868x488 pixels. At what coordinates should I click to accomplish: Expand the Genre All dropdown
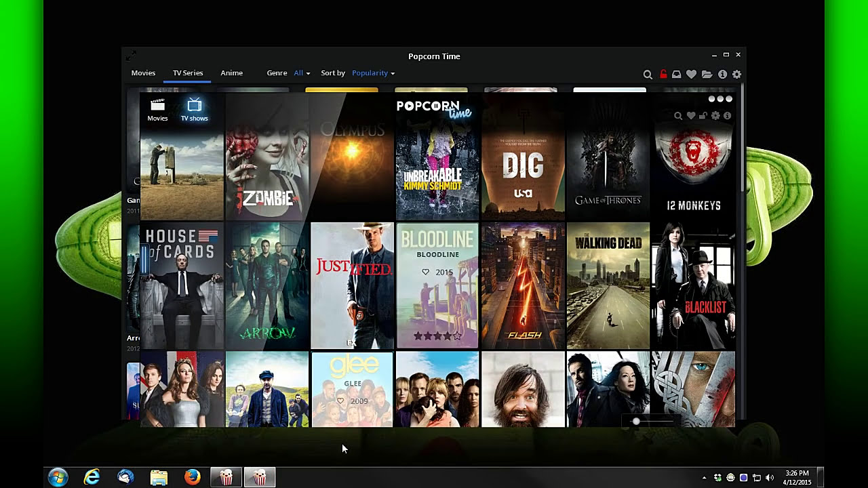(302, 73)
